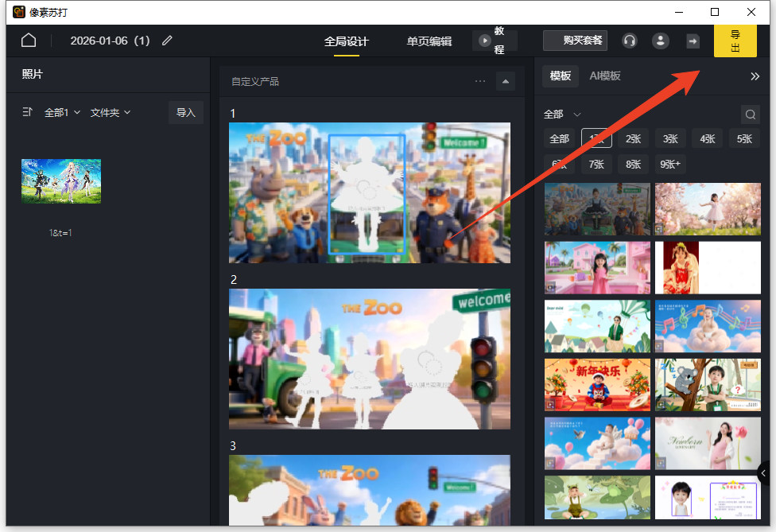Click the 导入 import button

[186, 113]
